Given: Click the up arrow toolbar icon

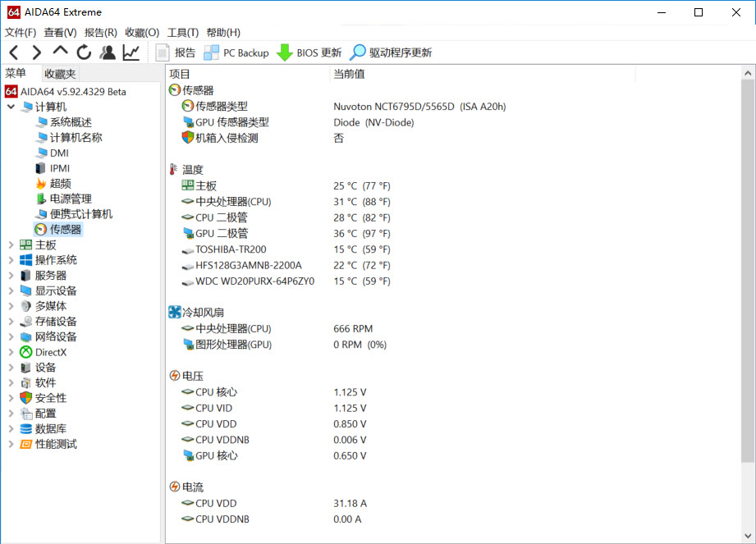Looking at the screenshot, I should click(x=60, y=52).
